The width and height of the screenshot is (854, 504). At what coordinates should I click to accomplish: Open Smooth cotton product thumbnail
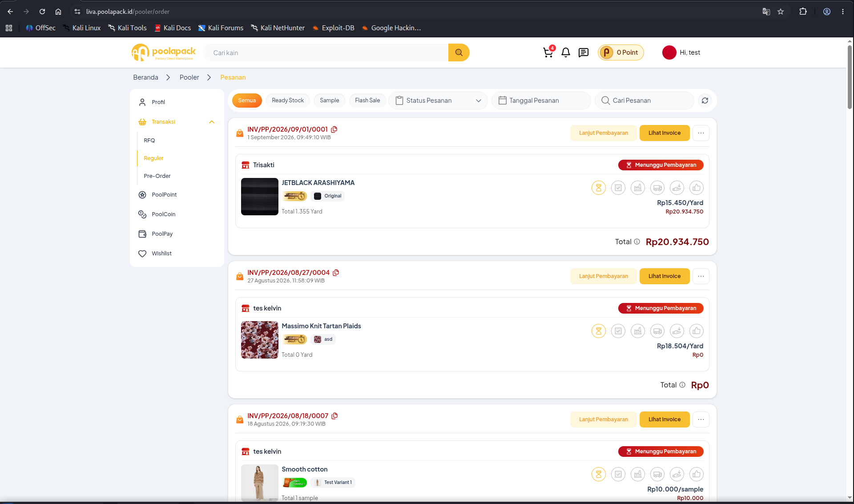click(260, 483)
